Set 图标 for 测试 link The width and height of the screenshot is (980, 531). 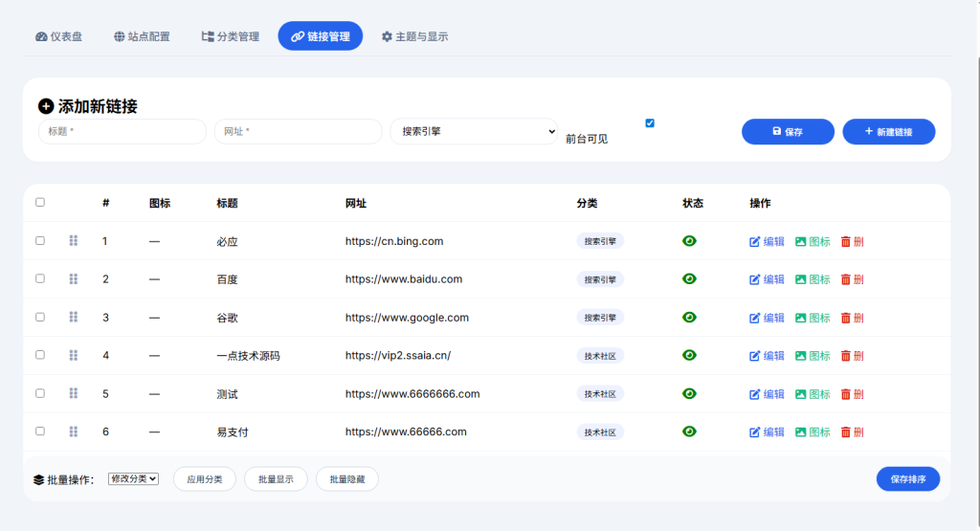point(813,394)
